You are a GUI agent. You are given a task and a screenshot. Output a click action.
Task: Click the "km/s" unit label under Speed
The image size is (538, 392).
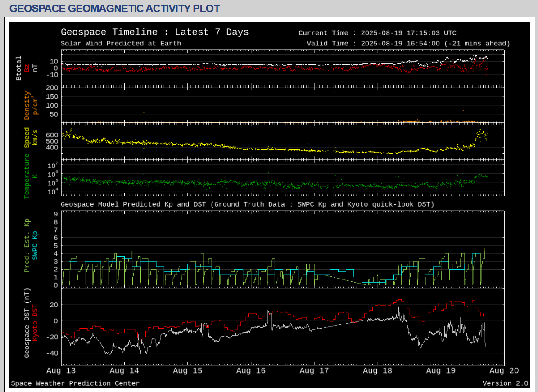click(35, 138)
